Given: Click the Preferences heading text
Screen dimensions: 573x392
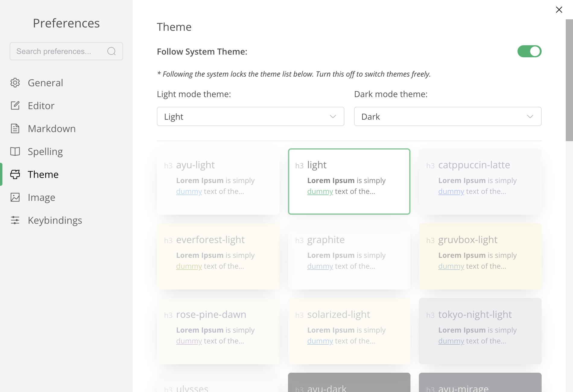Looking at the screenshot, I should pyautogui.click(x=66, y=23).
